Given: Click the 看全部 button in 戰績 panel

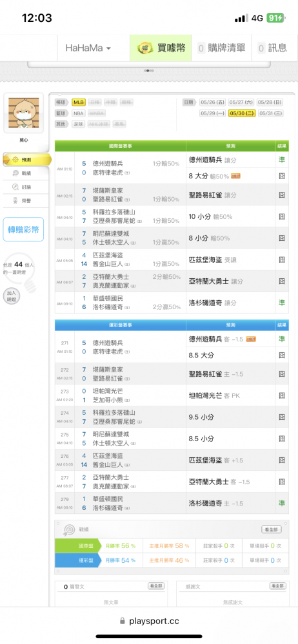Looking at the screenshot, I should [x=272, y=529].
